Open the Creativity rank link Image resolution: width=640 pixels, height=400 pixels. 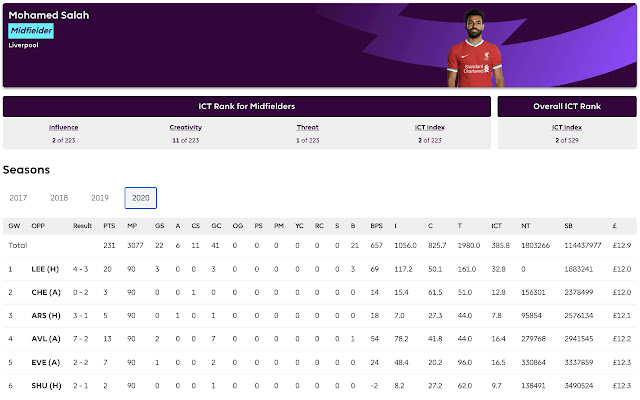click(x=185, y=127)
